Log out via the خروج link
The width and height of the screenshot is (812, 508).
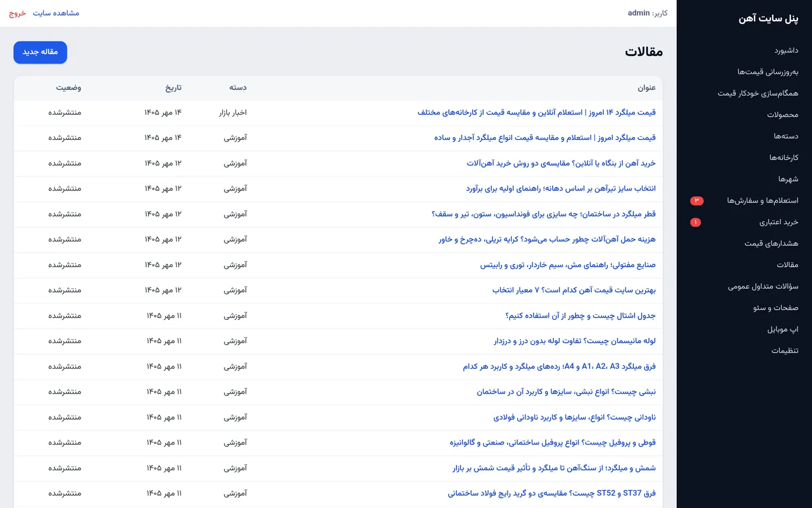click(17, 13)
